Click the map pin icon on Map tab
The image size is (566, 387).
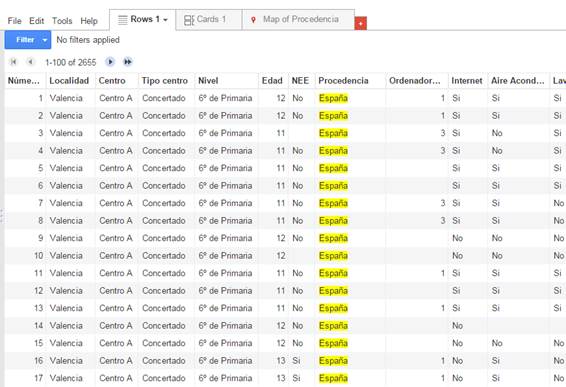tap(253, 20)
